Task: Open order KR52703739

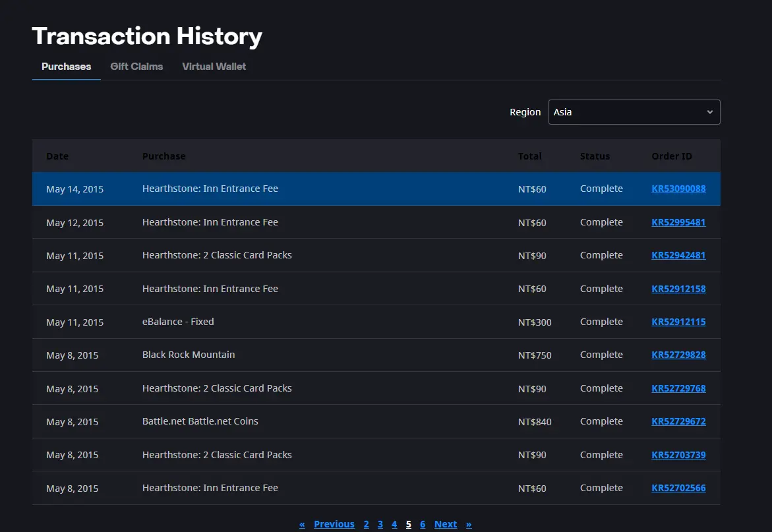Action: coord(678,455)
